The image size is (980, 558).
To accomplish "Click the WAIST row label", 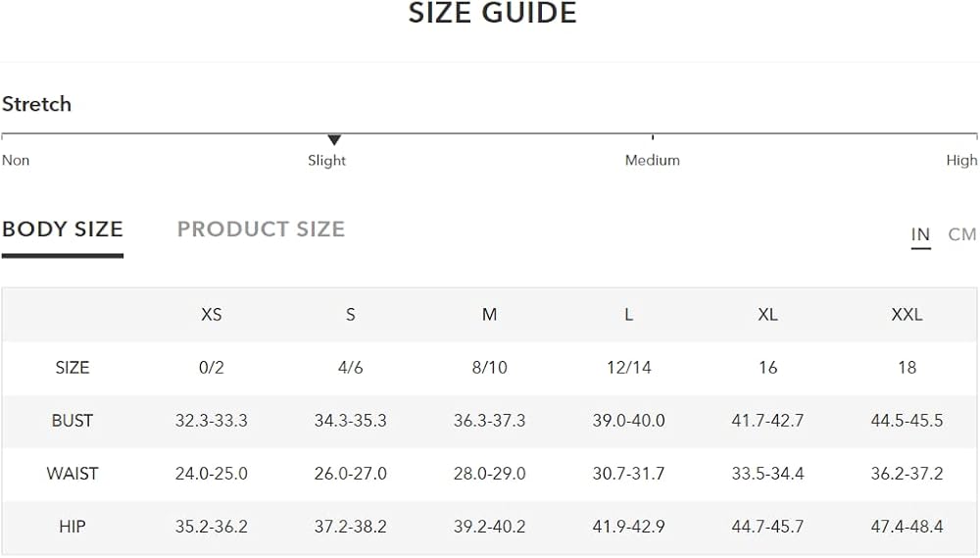I will click(x=73, y=474).
